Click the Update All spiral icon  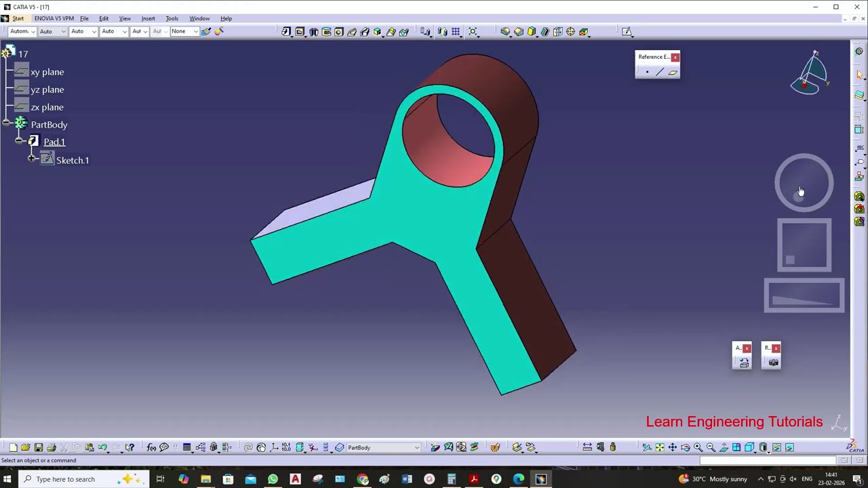tap(248, 447)
